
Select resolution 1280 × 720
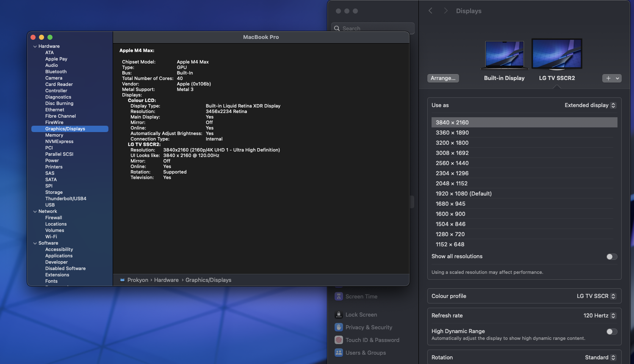524,234
